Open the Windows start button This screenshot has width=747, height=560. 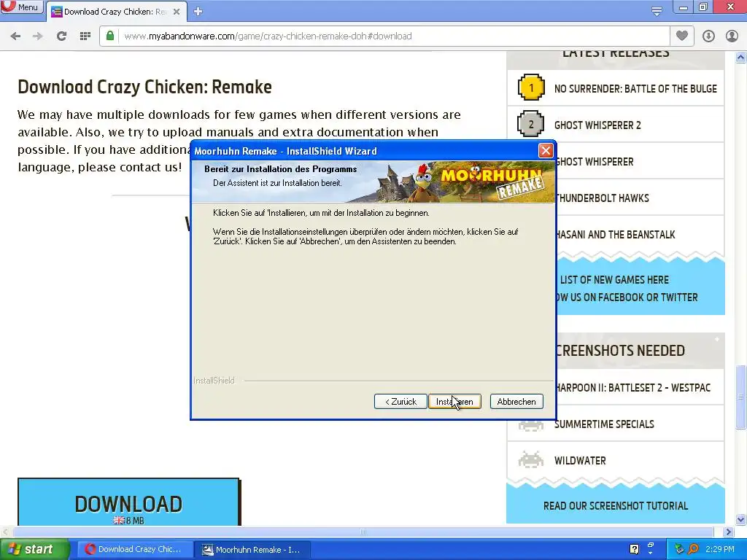[x=34, y=549]
